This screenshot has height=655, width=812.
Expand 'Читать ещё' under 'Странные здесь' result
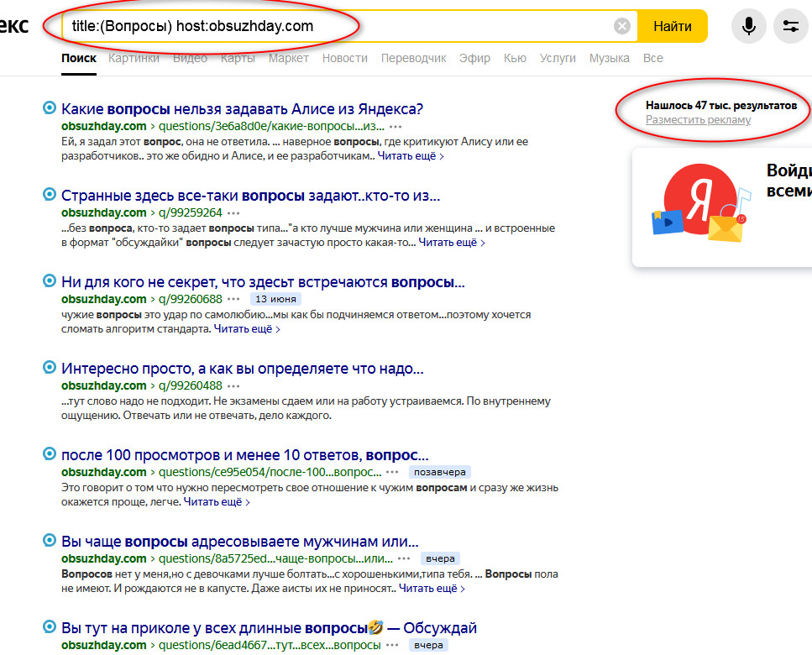(452, 243)
